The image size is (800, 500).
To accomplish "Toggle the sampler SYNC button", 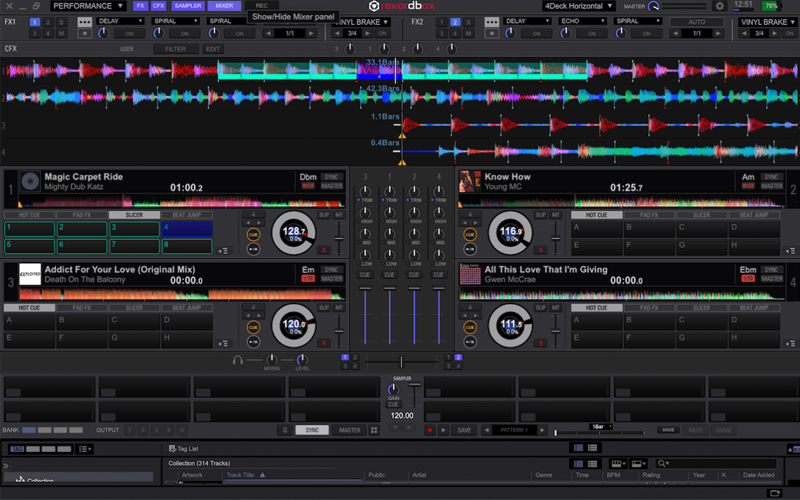I will [x=312, y=430].
